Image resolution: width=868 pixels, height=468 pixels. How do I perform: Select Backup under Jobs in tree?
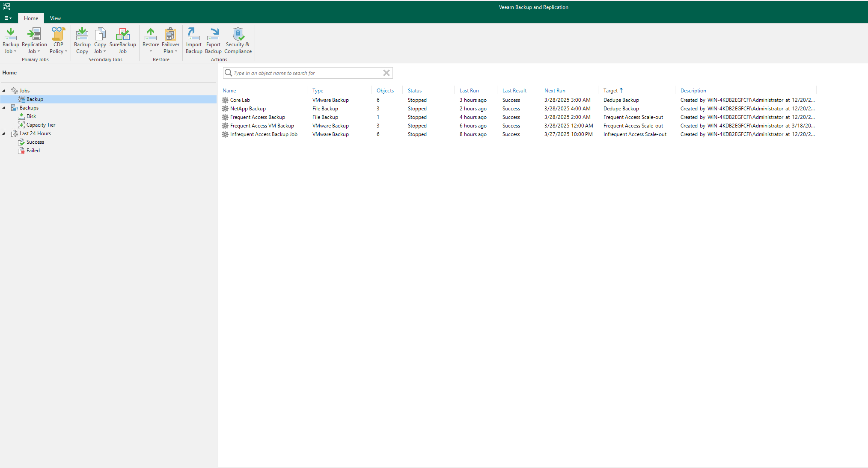35,99
